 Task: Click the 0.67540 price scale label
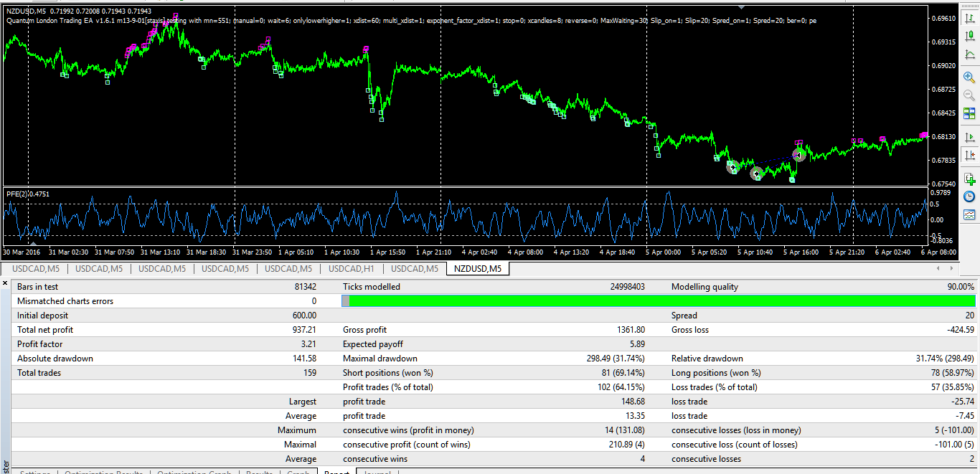(x=943, y=184)
